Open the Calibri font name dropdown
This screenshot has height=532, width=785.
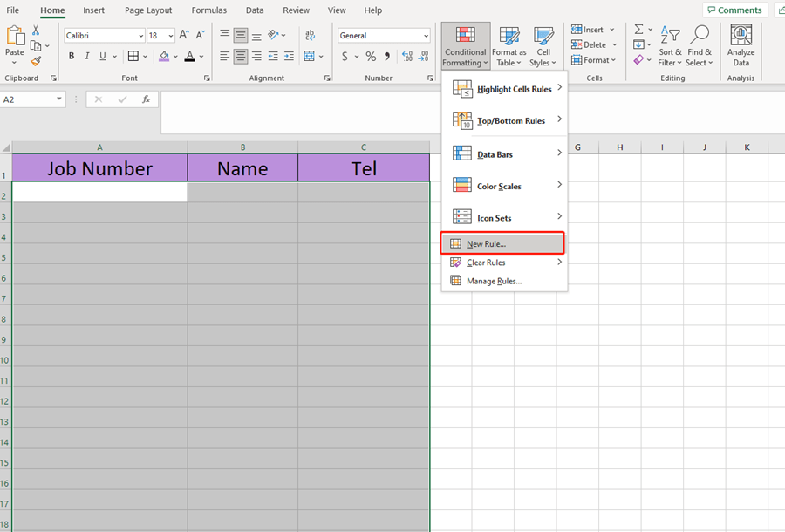tap(140, 36)
